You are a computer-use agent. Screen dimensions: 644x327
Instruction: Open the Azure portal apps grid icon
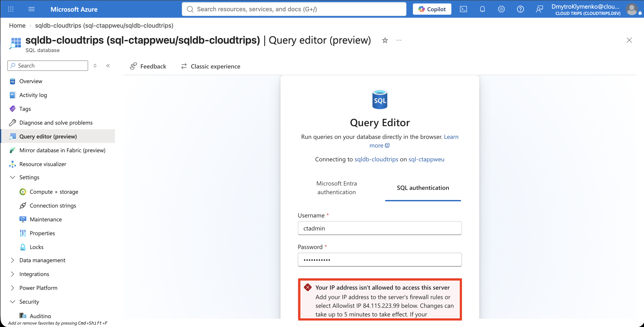click(11, 9)
